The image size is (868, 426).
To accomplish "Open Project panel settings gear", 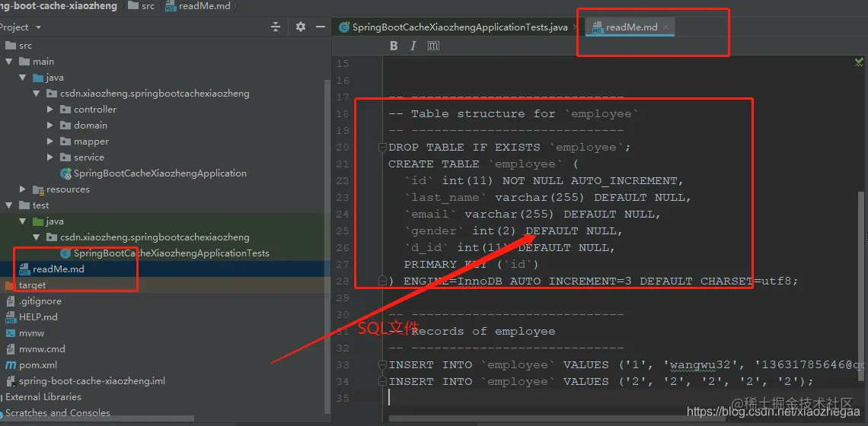I will pyautogui.click(x=301, y=27).
